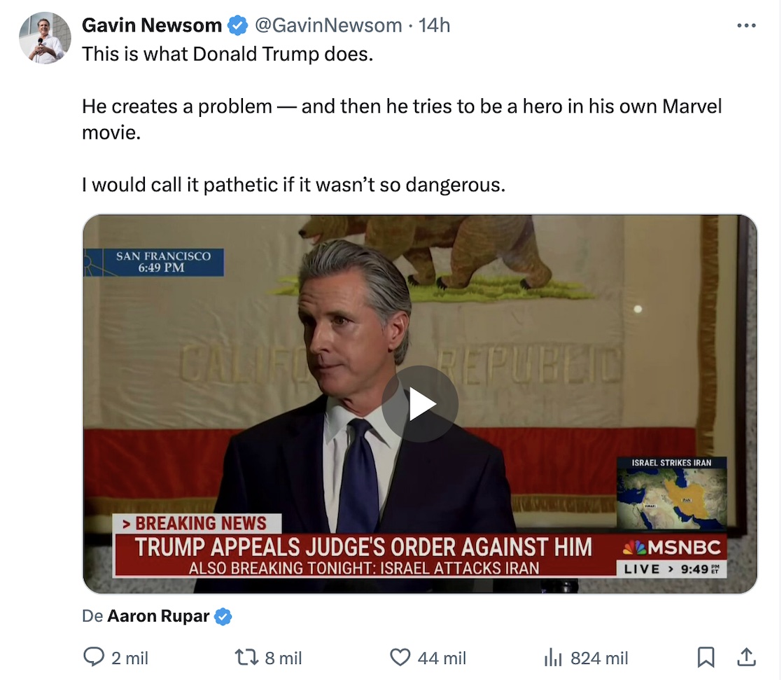The width and height of the screenshot is (784, 680).
Task: Click Aaron Rupar's verified checkmark badge
Action: point(223,616)
